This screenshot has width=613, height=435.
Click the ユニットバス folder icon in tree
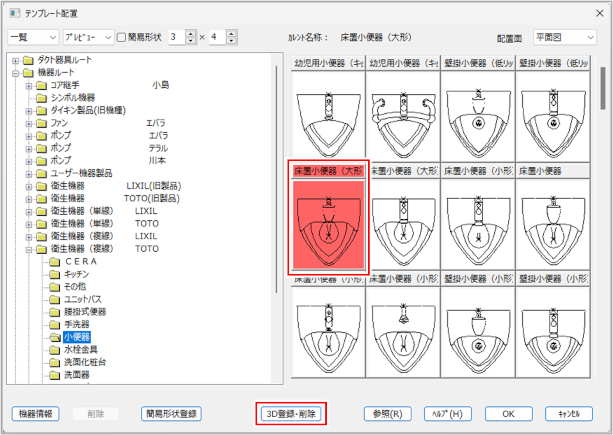[x=56, y=299]
